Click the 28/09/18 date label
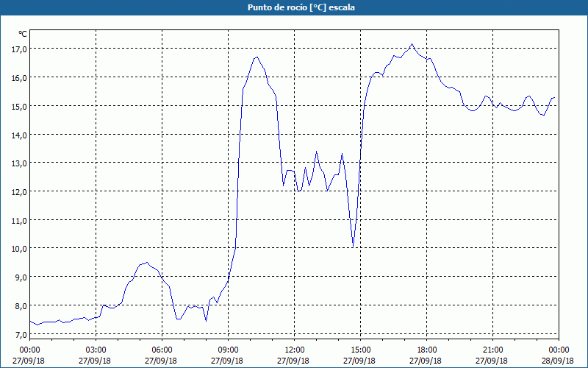This screenshot has width=588, height=368. [558, 361]
